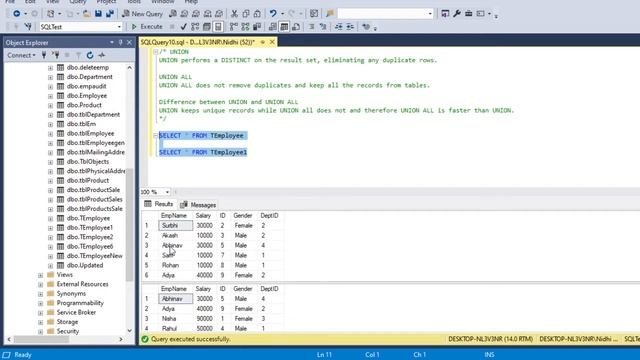Click the Cut scissors icon
Image resolution: width=640 pixels, height=360 pixels.
point(234,14)
